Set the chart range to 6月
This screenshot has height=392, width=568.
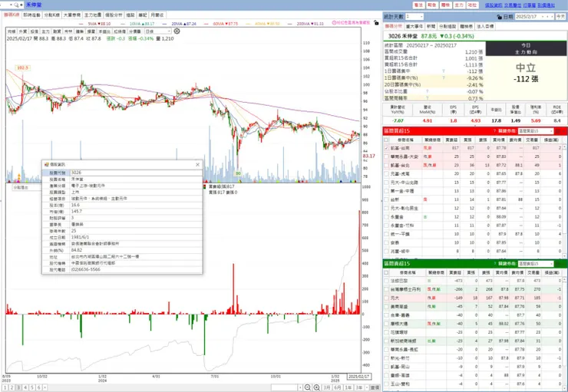[x=338, y=387]
